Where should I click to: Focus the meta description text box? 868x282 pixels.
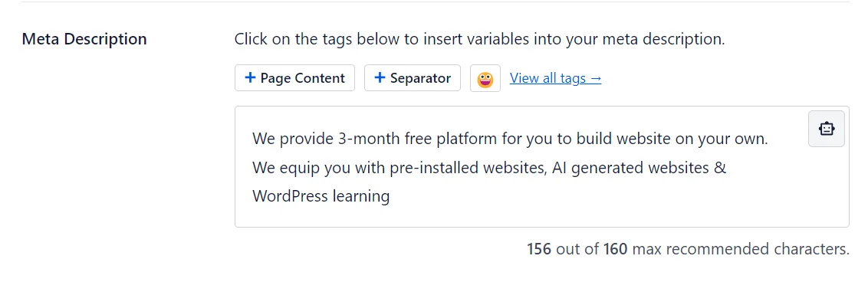point(541,166)
